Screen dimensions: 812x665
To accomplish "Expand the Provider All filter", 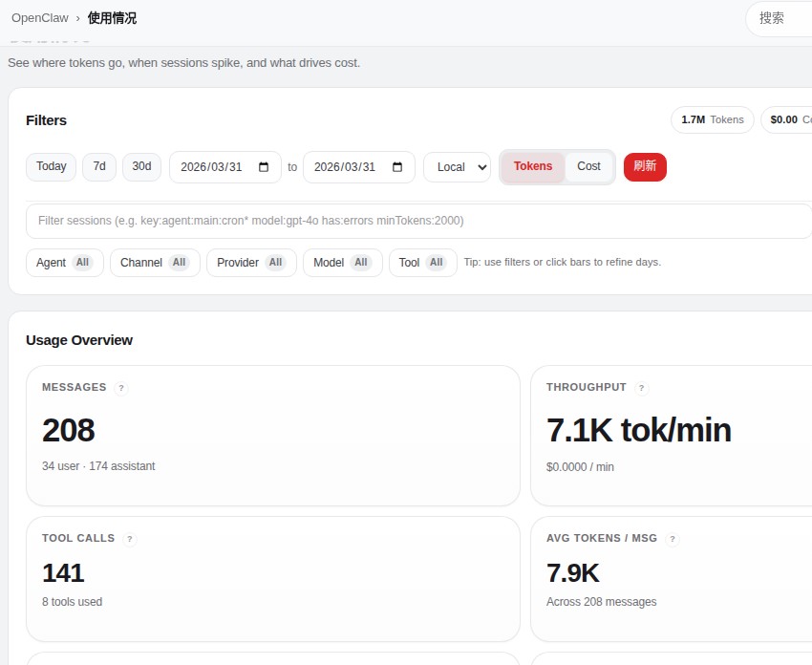I will pos(251,263).
